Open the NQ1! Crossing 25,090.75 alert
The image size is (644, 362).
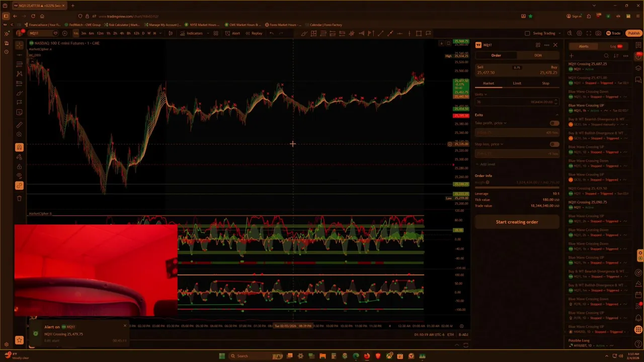[599, 205]
